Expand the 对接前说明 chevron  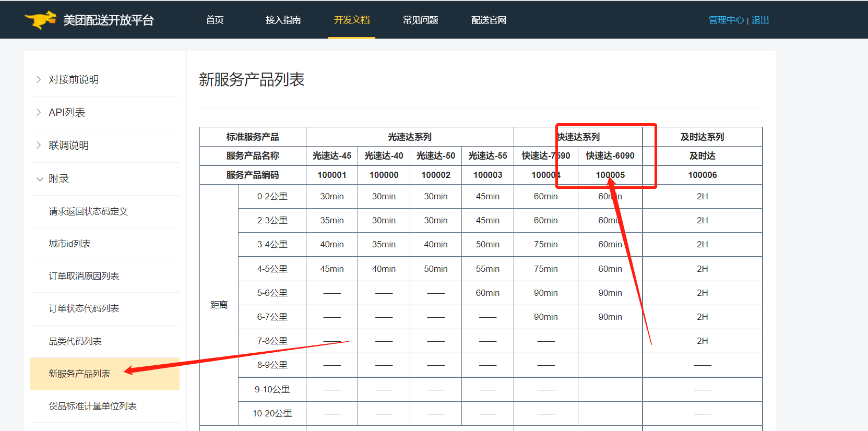click(x=39, y=79)
